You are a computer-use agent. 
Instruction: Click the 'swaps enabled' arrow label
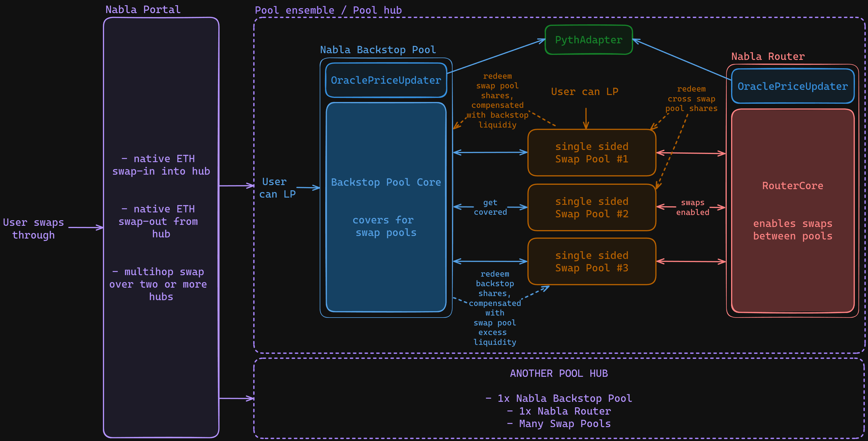click(x=692, y=207)
